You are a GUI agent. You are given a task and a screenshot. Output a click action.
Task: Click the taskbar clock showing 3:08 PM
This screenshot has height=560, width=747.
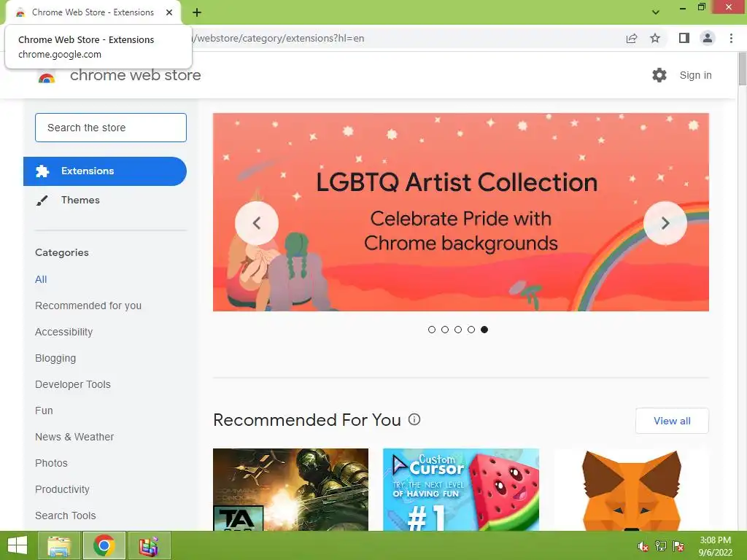click(x=715, y=546)
